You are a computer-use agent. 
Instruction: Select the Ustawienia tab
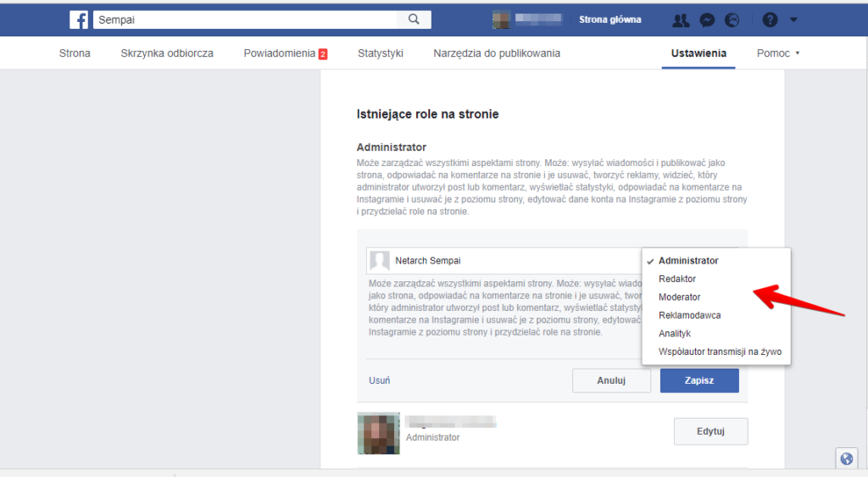click(698, 53)
